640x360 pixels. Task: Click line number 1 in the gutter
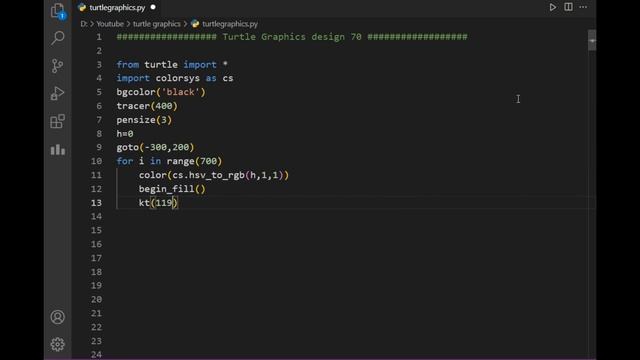pos(99,37)
